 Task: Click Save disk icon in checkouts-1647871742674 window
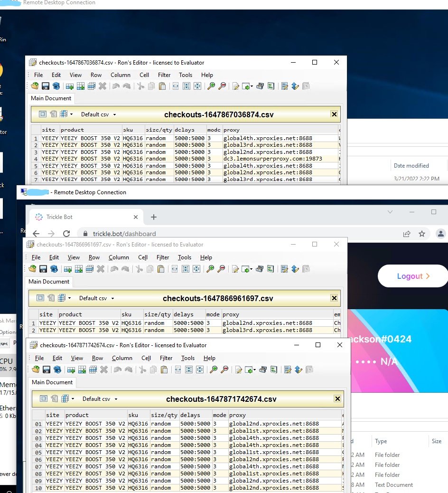point(47,370)
